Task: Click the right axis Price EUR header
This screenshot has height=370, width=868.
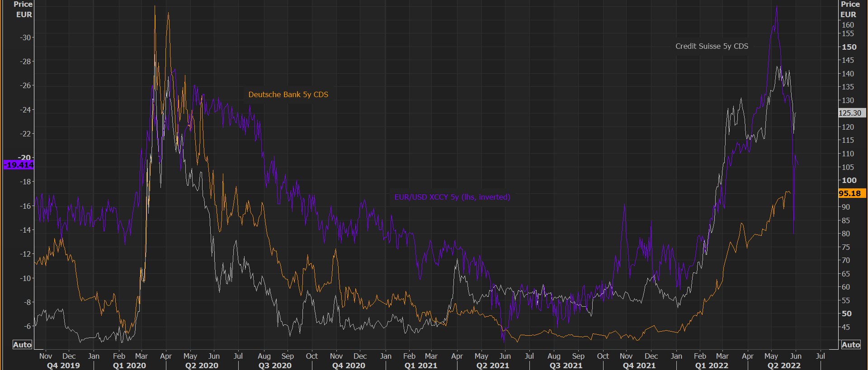Action: click(x=849, y=9)
